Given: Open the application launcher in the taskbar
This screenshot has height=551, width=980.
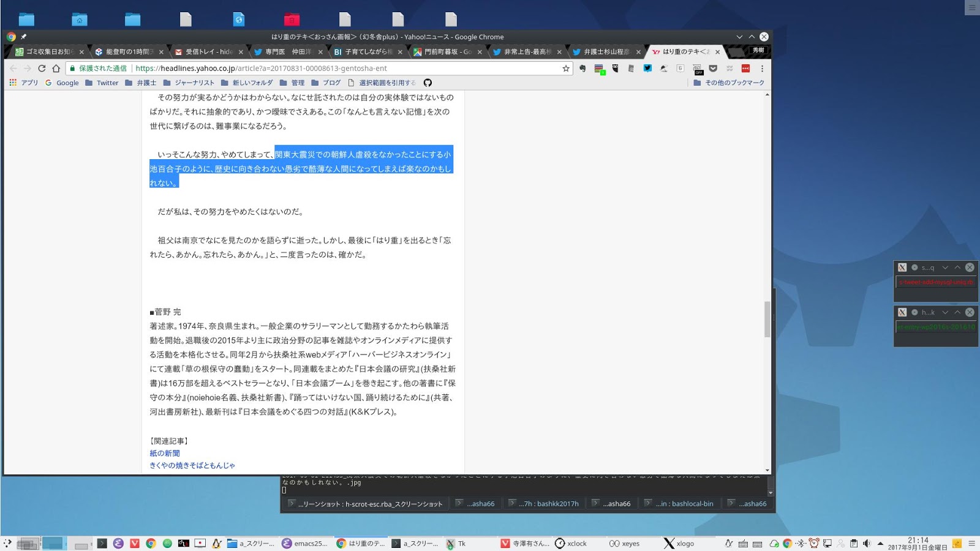Looking at the screenshot, I should (x=7, y=543).
